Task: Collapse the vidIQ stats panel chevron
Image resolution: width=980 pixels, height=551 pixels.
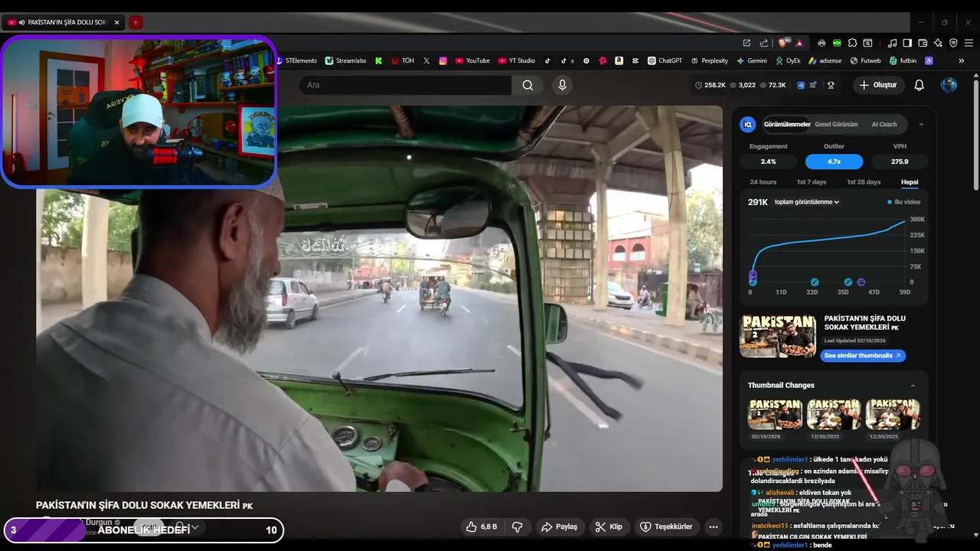Action: [x=921, y=124]
